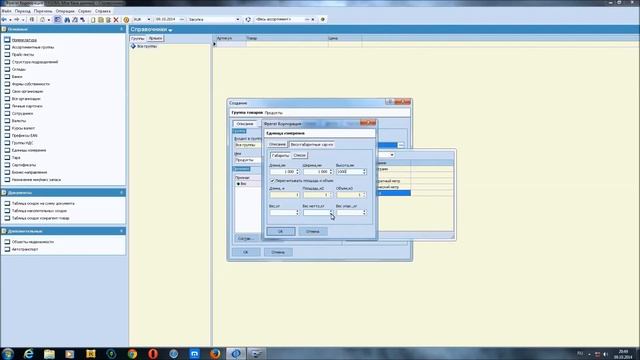Click the back arrow toolbar icon
The width and height of the screenshot is (640, 360).
click(x=4, y=20)
